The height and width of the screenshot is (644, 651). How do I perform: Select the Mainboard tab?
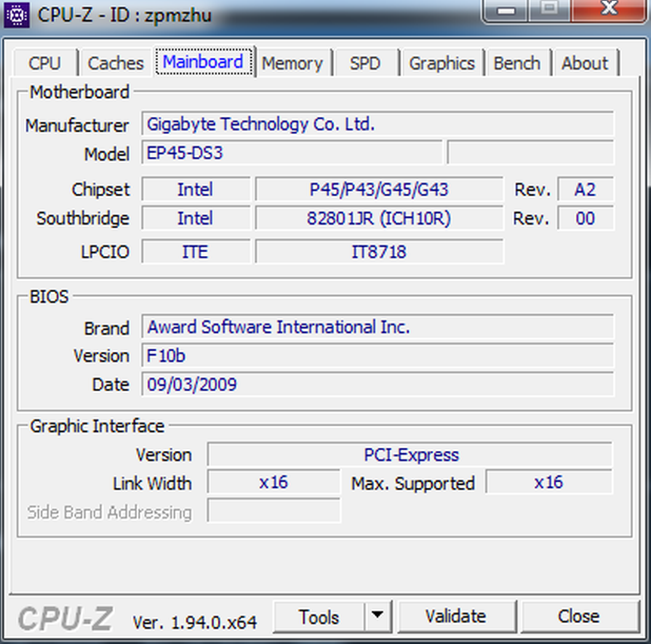click(204, 62)
